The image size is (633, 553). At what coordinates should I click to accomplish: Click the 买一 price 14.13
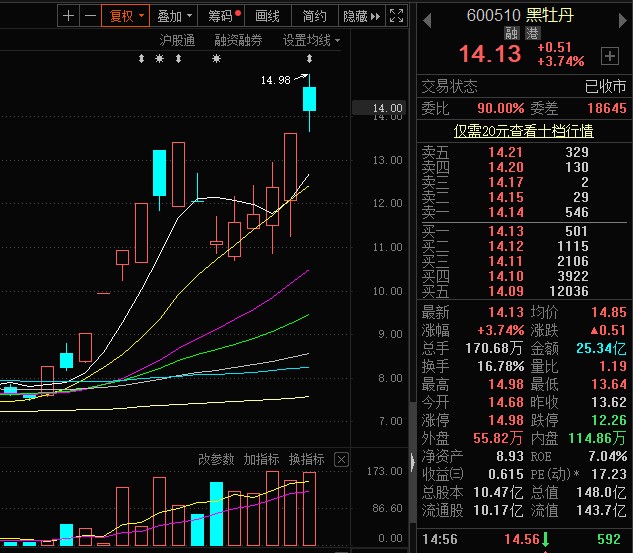[506, 231]
